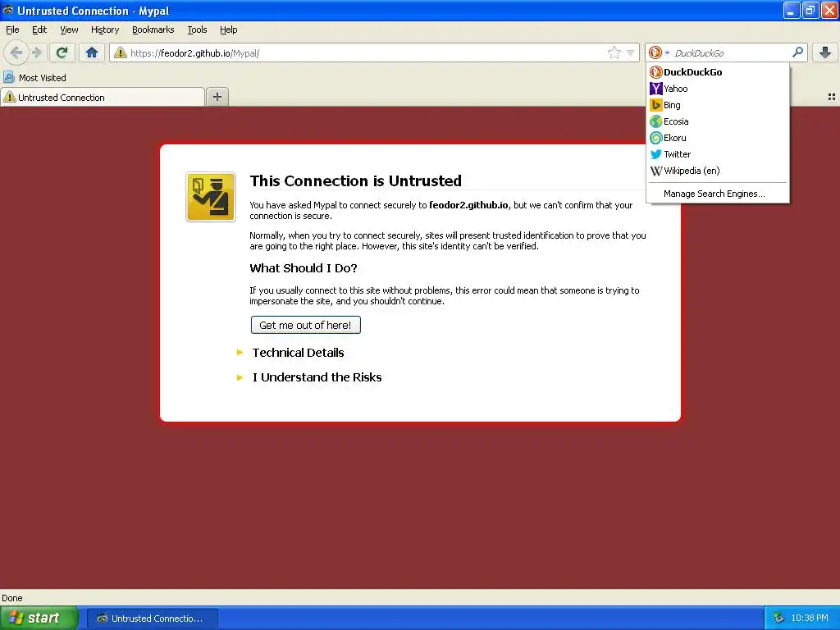Click the 'This Connection is Untrusted' heading
This screenshot has width=840, height=630.
click(x=356, y=180)
